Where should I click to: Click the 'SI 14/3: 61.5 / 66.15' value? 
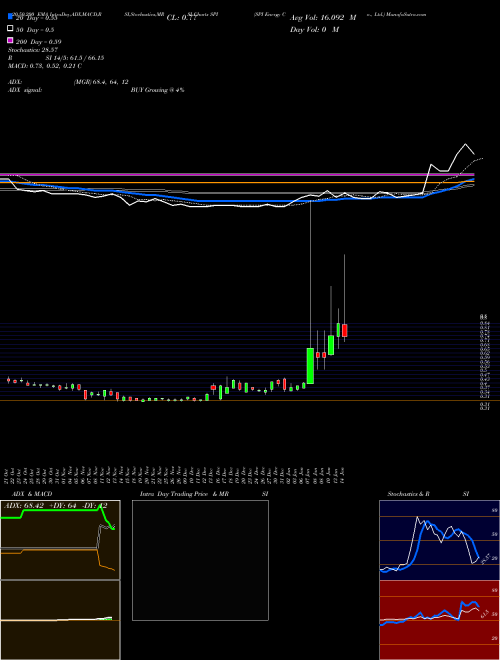click(x=75, y=58)
